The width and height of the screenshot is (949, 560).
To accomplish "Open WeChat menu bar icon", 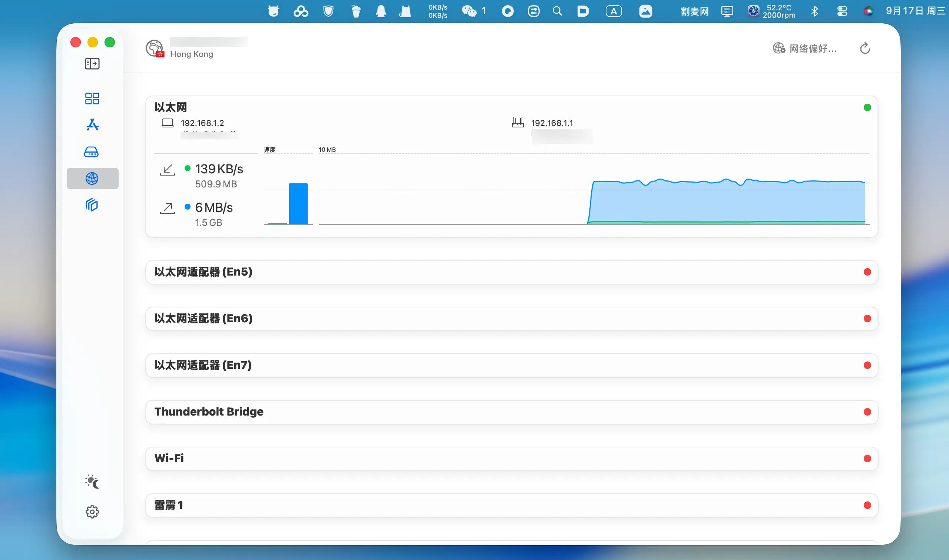I will click(469, 11).
